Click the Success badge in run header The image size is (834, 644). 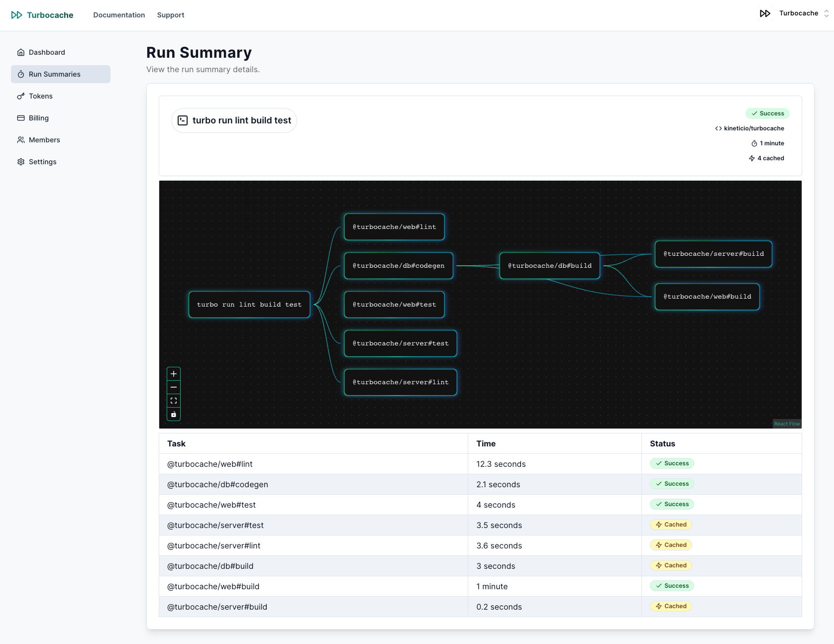(767, 113)
